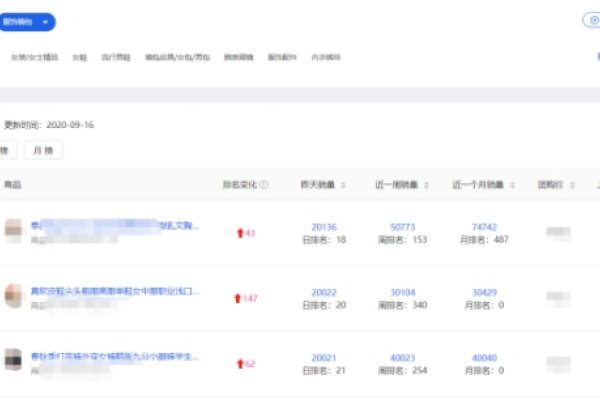
Task: Open the third product's title link
Action: (x=114, y=356)
